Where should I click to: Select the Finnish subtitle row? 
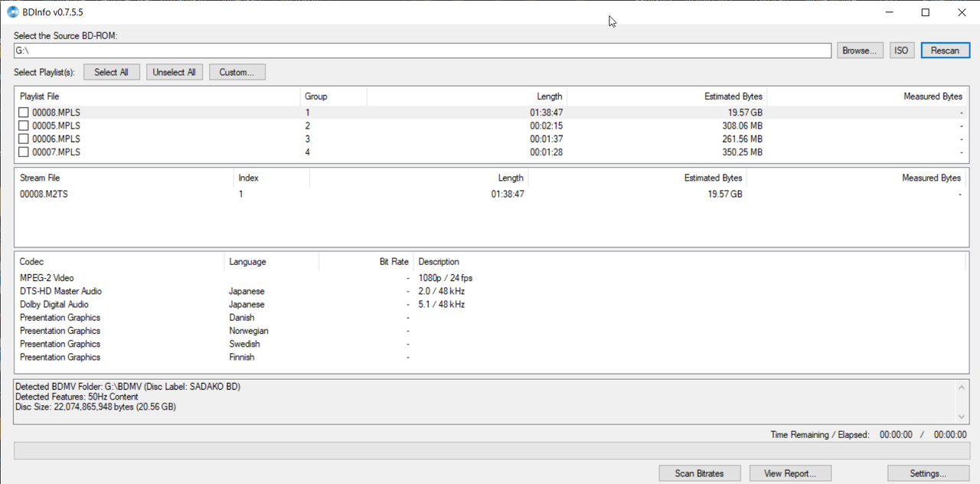(x=490, y=357)
